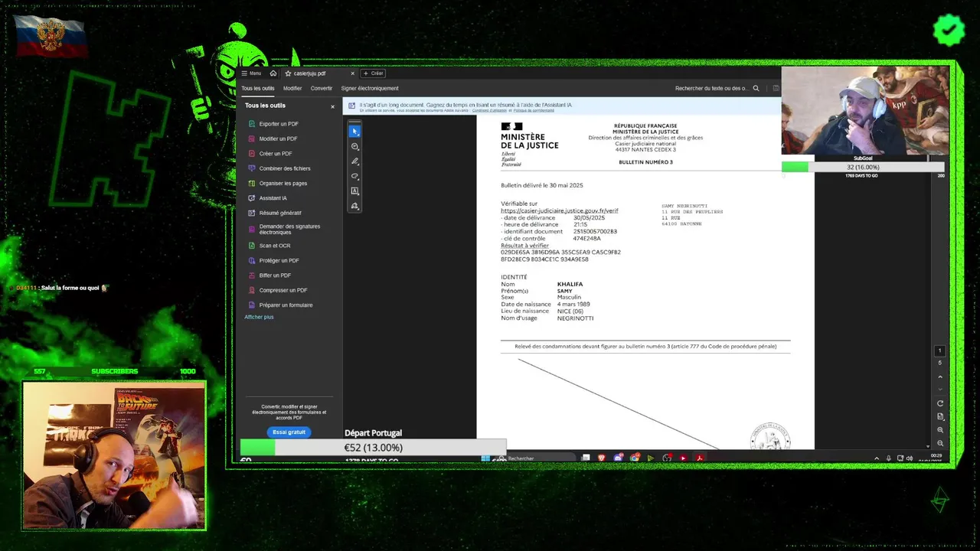
Task: Click the Créer un PDF icon
Action: (x=252, y=153)
